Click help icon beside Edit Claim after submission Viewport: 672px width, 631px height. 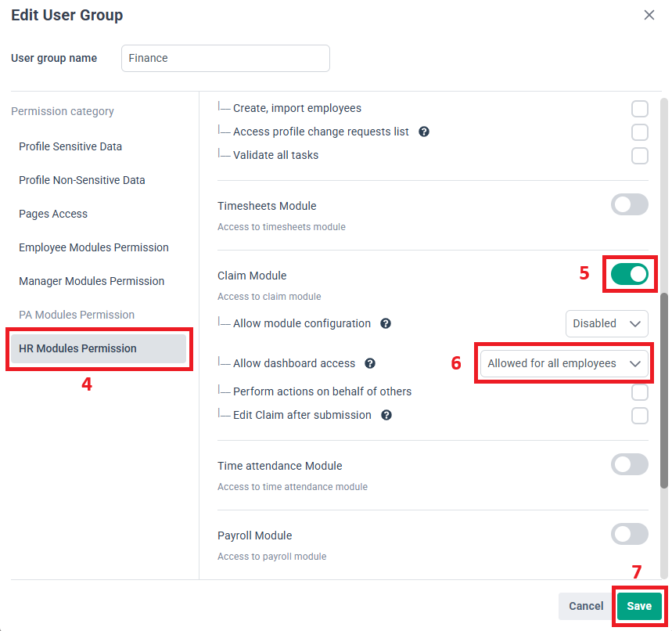[x=386, y=415]
